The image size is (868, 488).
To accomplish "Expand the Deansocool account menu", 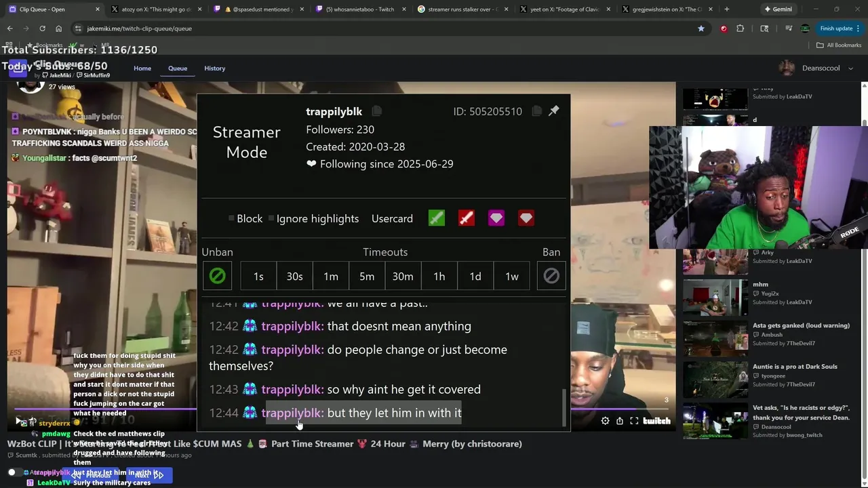I will (x=816, y=68).
